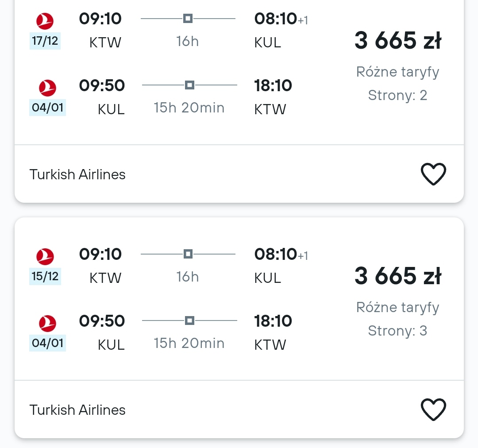Open 'Różne taryfy' in the second offer
Image resolution: width=478 pixels, height=448 pixels.
coord(397,308)
